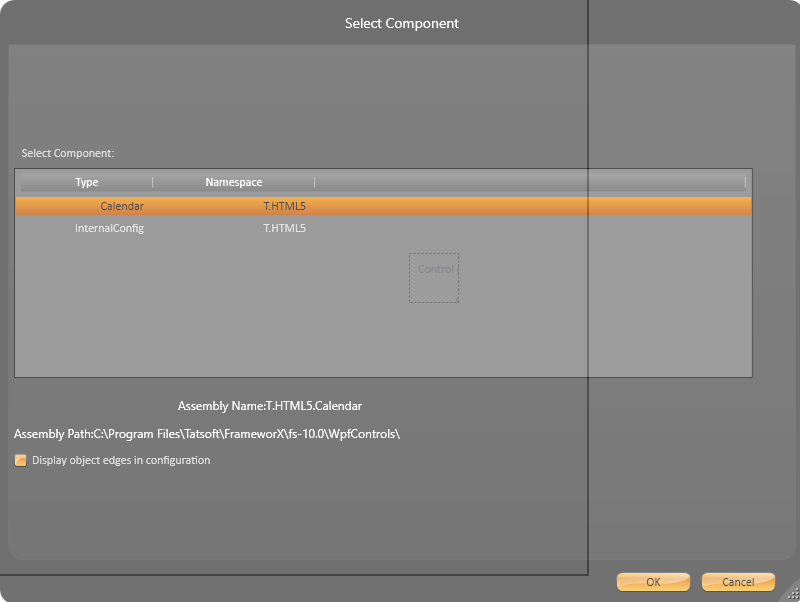Click the Assembly Name T.HTML5.Calendar text
Viewport: 800px width, 602px height.
[269, 407]
